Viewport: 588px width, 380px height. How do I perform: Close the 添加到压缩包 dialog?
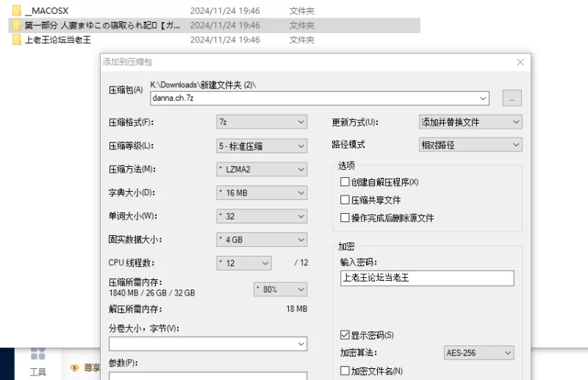(520, 62)
